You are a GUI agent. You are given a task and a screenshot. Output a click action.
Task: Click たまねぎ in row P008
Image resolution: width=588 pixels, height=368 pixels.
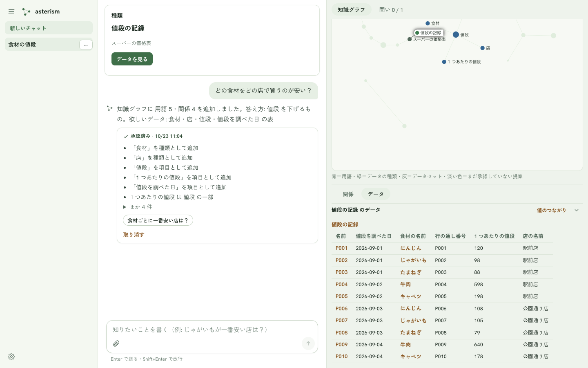pos(410,332)
